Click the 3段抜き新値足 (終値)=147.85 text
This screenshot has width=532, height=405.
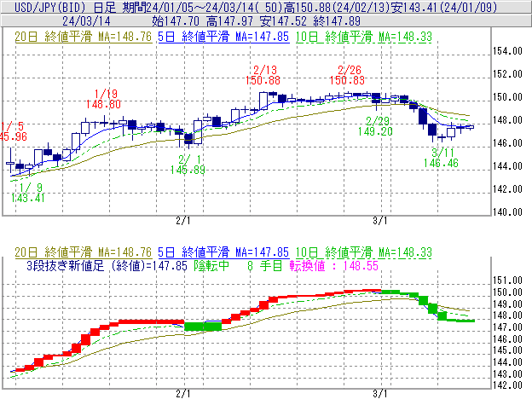pos(107,265)
